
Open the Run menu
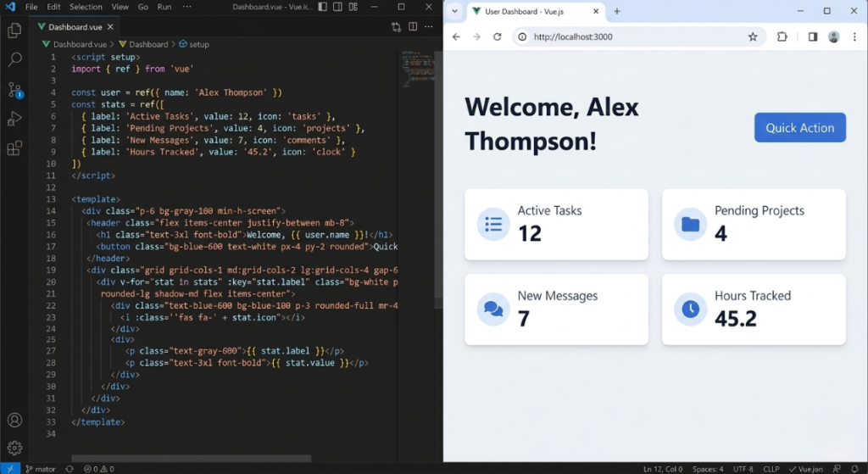pos(164,7)
